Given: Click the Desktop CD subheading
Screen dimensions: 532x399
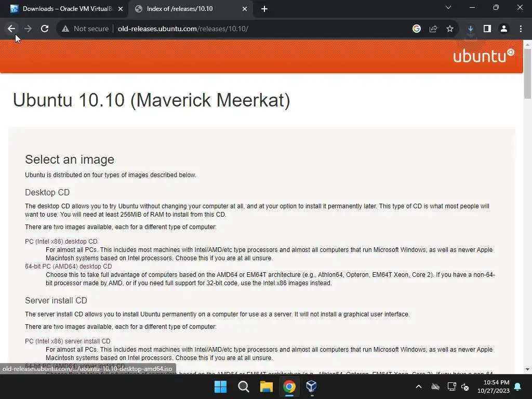Looking at the screenshot, I should 47,192.
